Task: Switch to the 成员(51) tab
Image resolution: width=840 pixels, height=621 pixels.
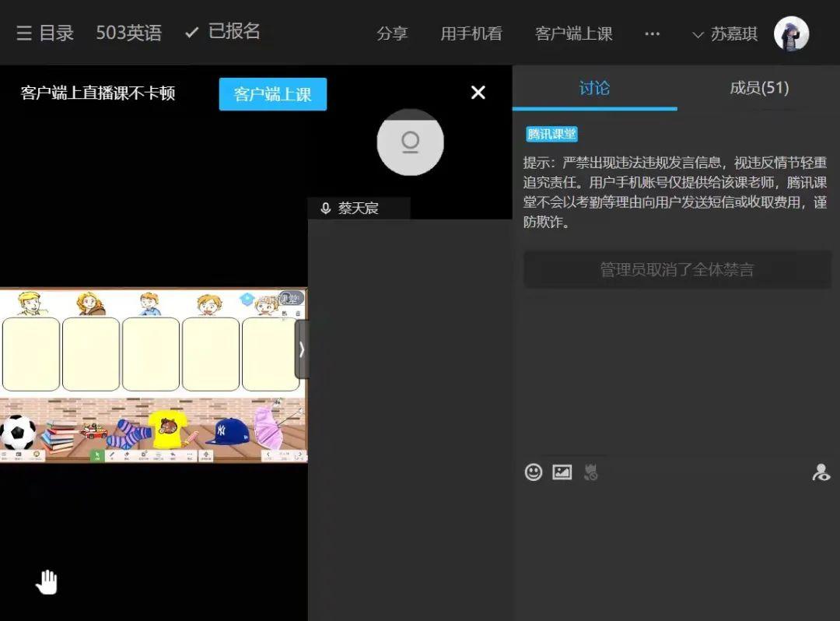Action: [x=758, y=88]
